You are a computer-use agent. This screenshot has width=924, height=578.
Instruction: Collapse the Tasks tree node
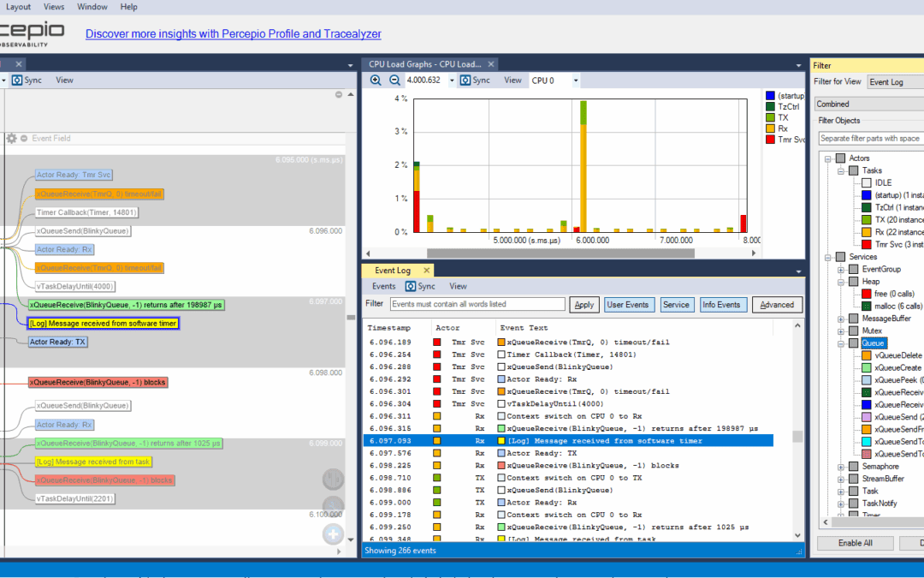point(841,171)
